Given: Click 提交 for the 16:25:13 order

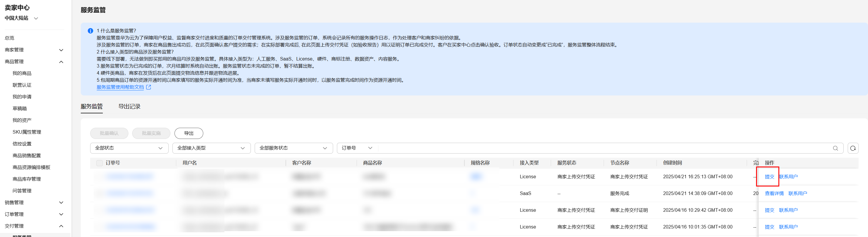Looking at the screenshot, I should (x=769, y=177).
